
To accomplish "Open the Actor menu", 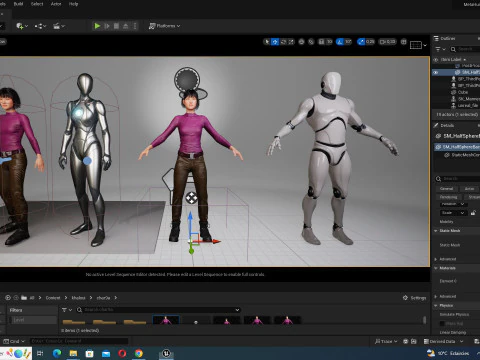I will [x=56, y=4].
